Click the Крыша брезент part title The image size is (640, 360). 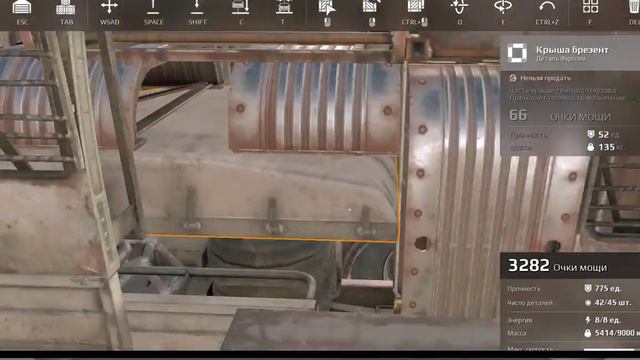572,50
